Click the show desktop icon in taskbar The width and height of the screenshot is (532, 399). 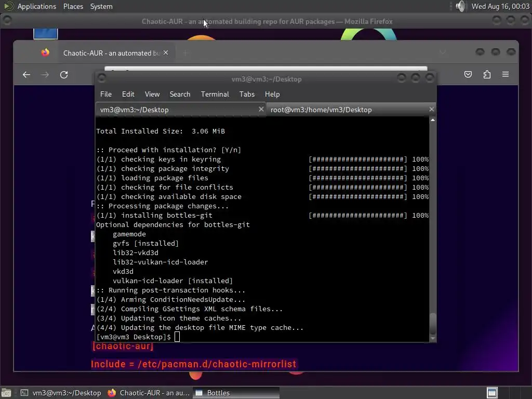[x=6, y=393]
